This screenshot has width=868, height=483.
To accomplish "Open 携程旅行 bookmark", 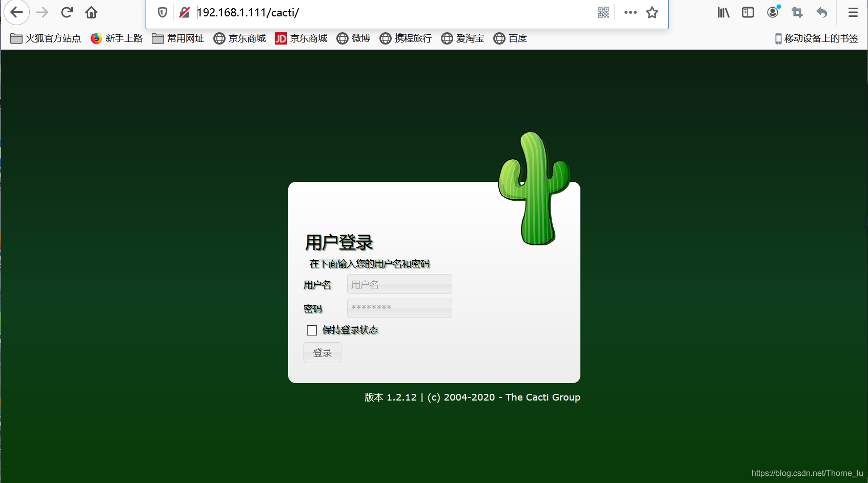I will 406,38.
